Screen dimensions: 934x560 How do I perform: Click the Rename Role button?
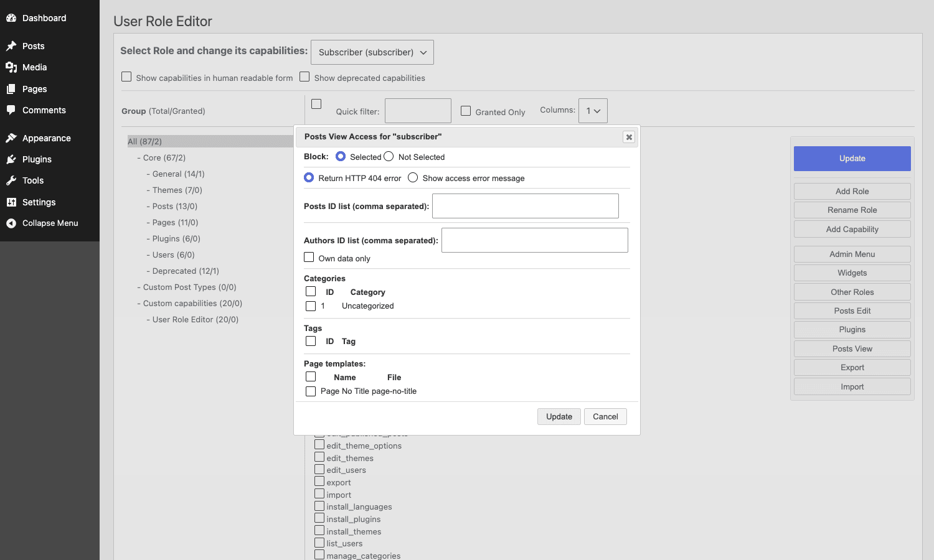coord(852,210)
